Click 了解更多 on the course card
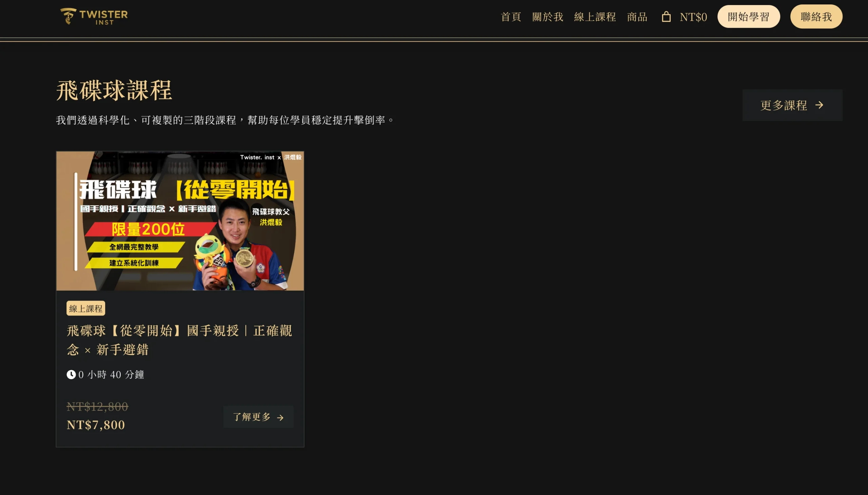 point(258,417)
